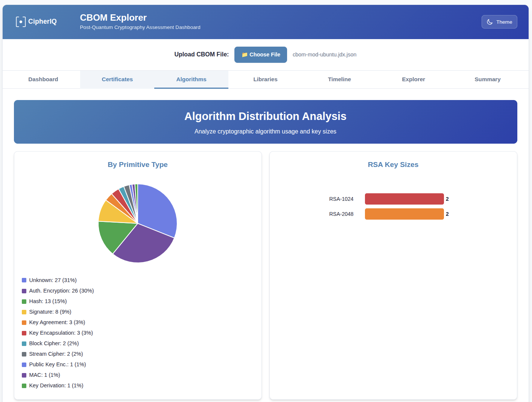Toggle the Theme button
Screen dimensions: 532x402
coord(499,22)
